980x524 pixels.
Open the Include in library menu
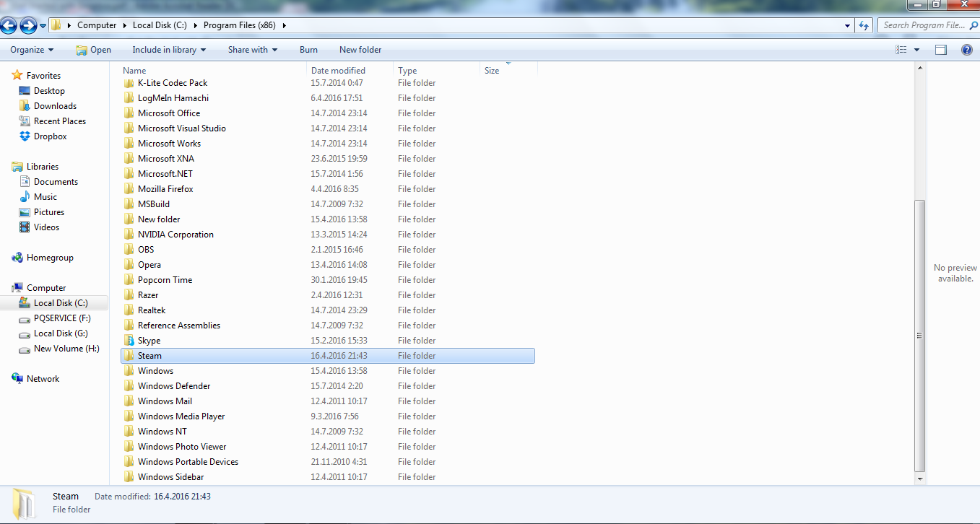click(169, 50)
